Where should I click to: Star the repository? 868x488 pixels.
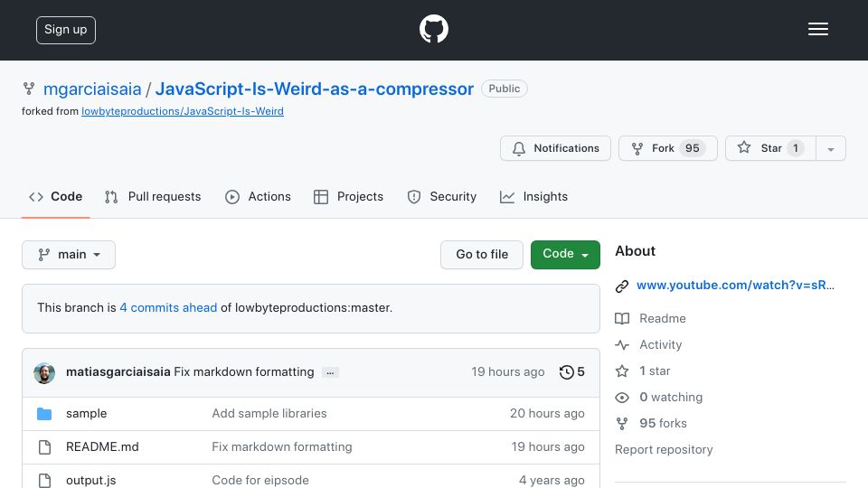770,148
